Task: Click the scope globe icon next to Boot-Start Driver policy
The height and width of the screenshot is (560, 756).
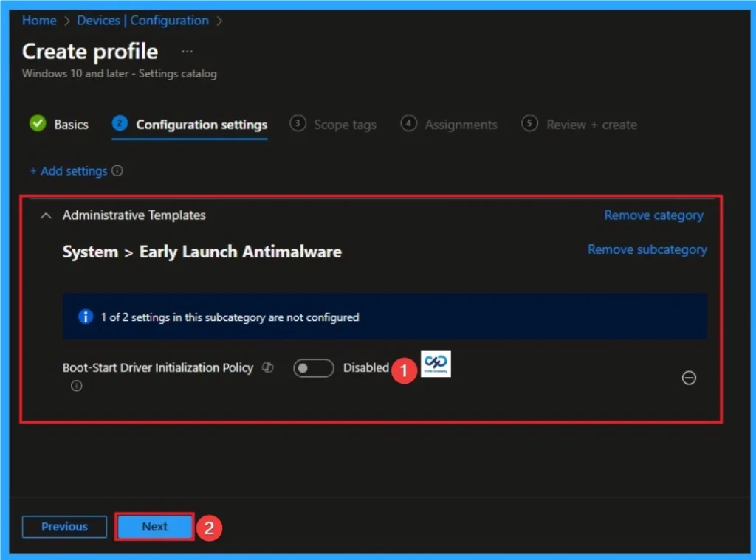Action: pos(267,367)
